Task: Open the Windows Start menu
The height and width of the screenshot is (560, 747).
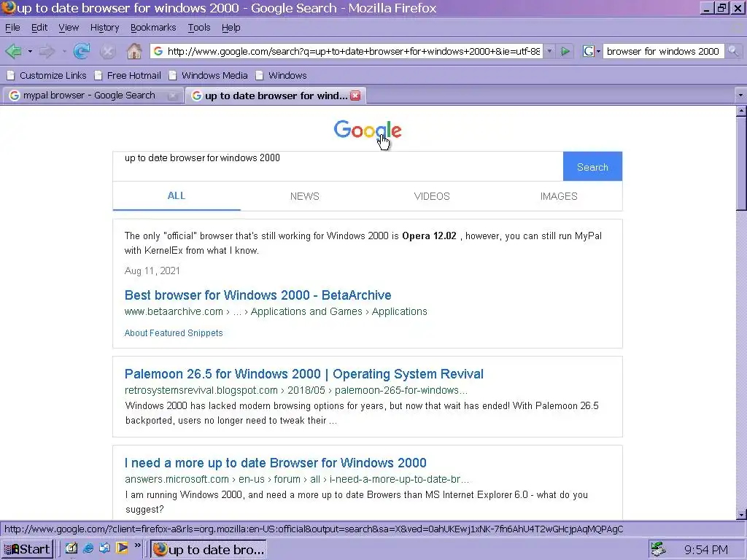Action: [x=27, y=549]
